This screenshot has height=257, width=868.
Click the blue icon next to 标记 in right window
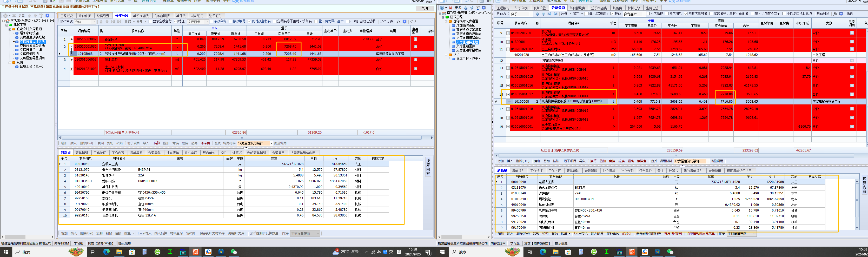pos(841,14)
